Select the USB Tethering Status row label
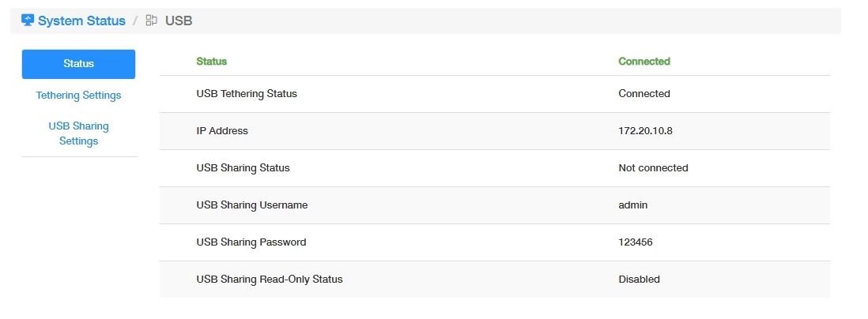Image resolution: width=868 pixels, height=319 pixels. (x=247, y=94)
